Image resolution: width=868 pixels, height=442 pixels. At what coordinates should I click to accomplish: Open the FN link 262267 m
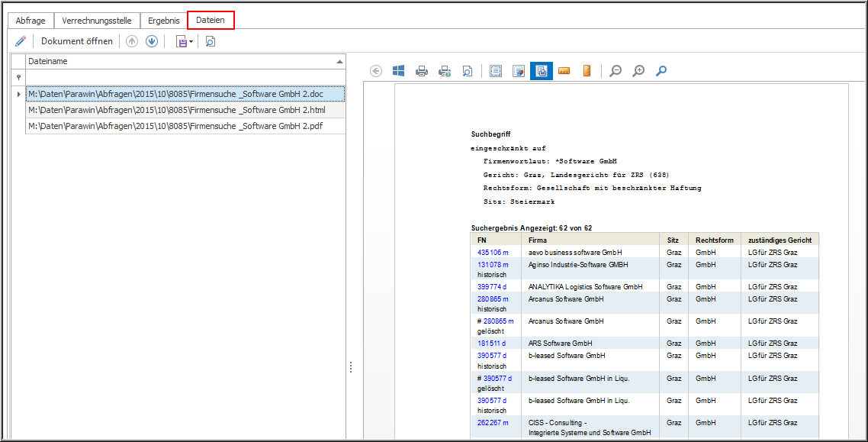click(493, 422)
